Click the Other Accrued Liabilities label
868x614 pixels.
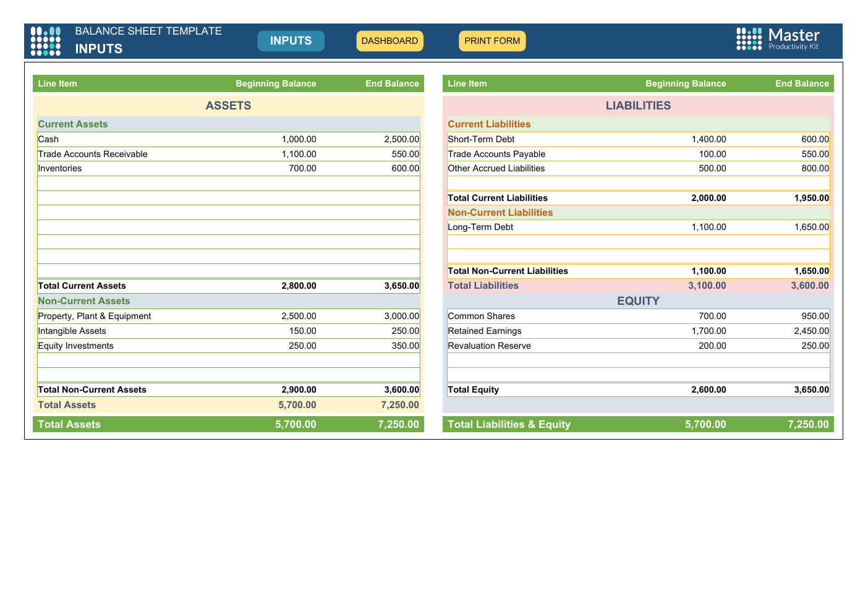pyautogui.click(x=496, y=168)
